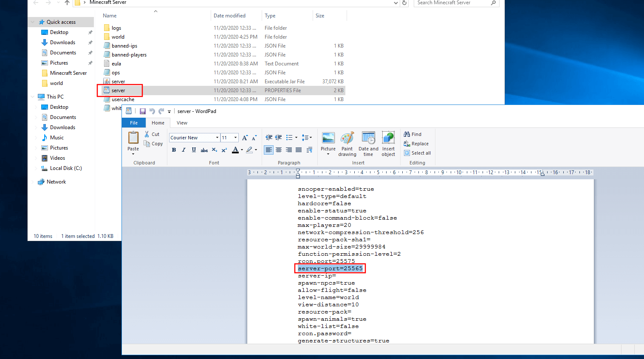Insert an object
Image resolution: width=644 pixels, height=359 pixels.
click(388, 144)
